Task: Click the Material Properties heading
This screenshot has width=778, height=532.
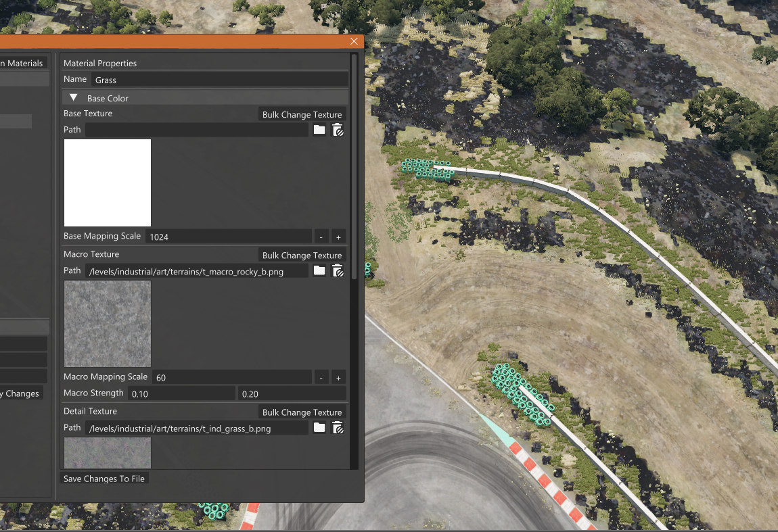Action: pos(100,63)
